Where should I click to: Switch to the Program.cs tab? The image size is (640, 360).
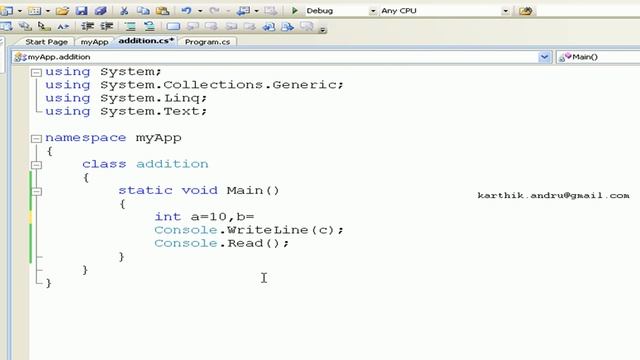pos(207,42)
